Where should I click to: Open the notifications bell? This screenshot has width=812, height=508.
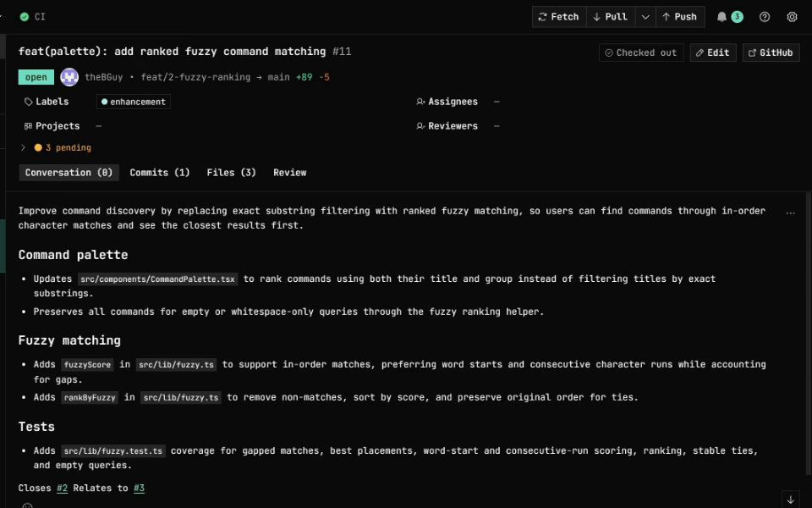pos(721,17)
